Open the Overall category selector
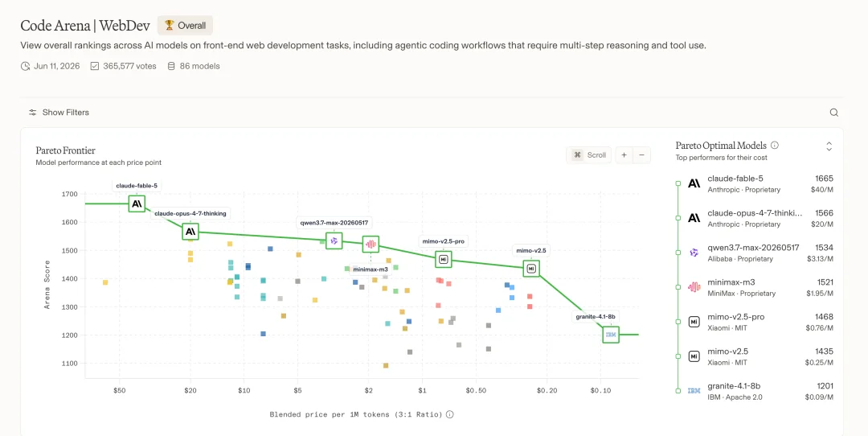Viewport: 868px width, 436px height. [x=185, y=26]
